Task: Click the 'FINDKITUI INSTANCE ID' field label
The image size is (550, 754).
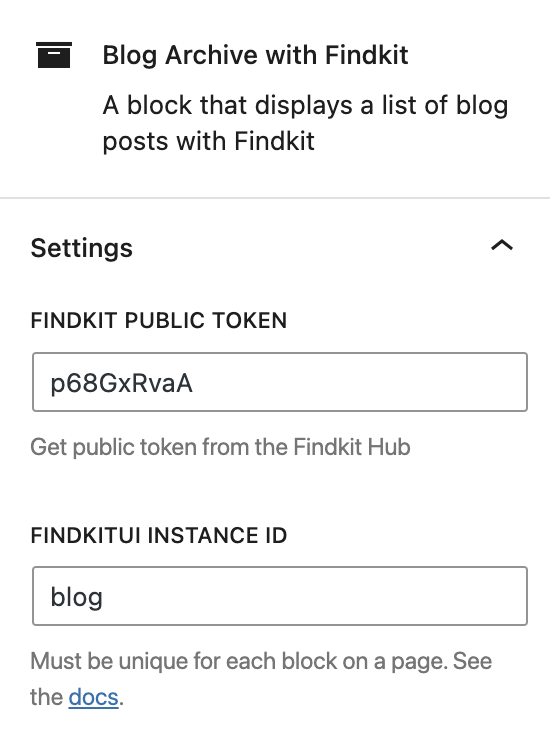Action: [159, 535]
